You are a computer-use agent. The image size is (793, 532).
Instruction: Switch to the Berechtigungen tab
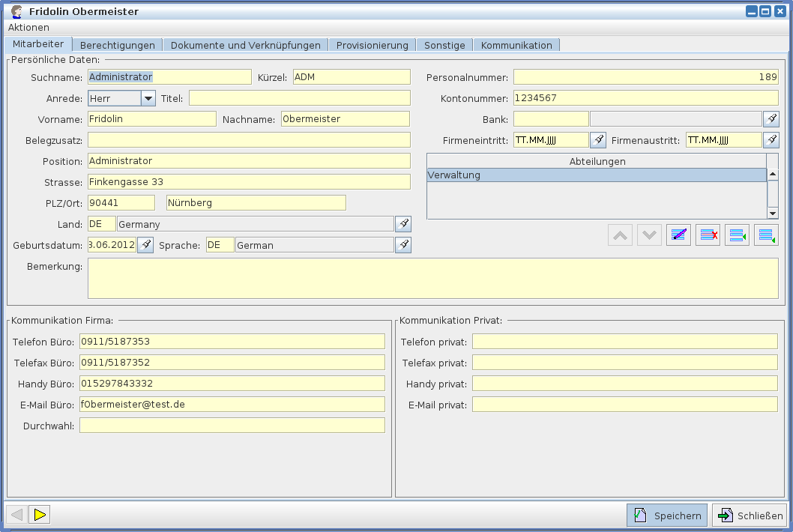118,45
